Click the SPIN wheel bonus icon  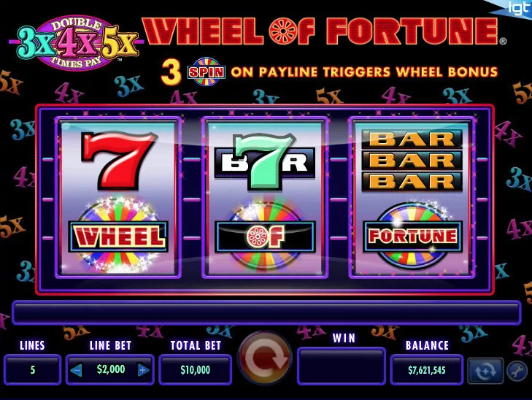(207, 72)
